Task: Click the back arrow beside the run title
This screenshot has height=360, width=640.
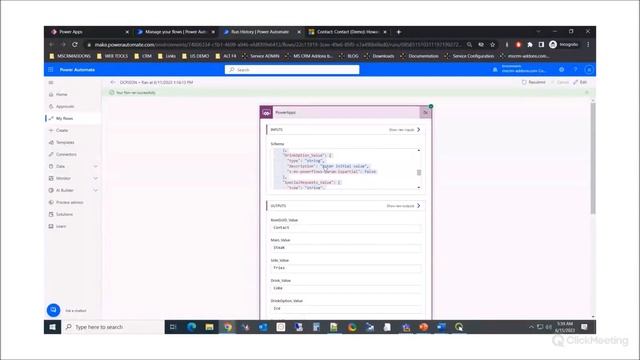Action: (113, 82)
